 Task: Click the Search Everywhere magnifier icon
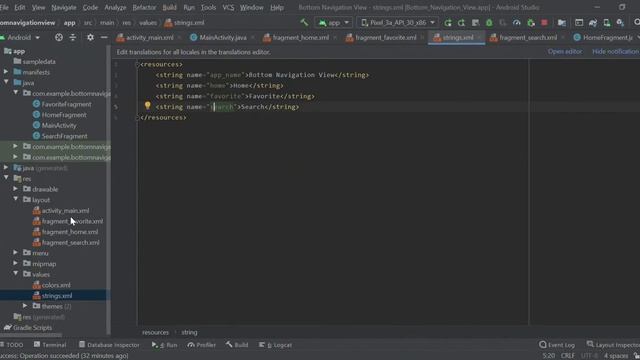[x=636, y=23]
